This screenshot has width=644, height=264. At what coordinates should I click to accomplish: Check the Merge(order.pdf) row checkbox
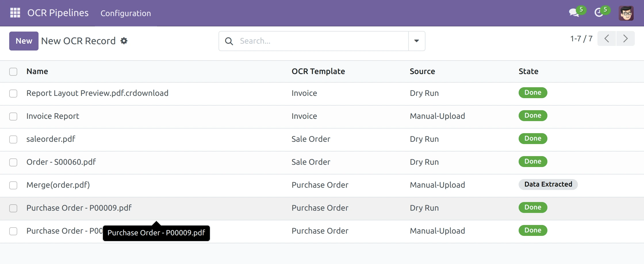(13, 185)
